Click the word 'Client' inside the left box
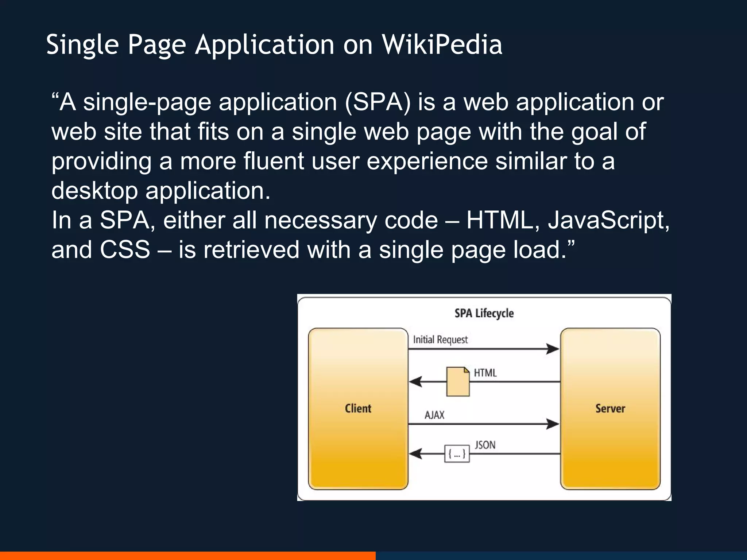 click(358, 408)
